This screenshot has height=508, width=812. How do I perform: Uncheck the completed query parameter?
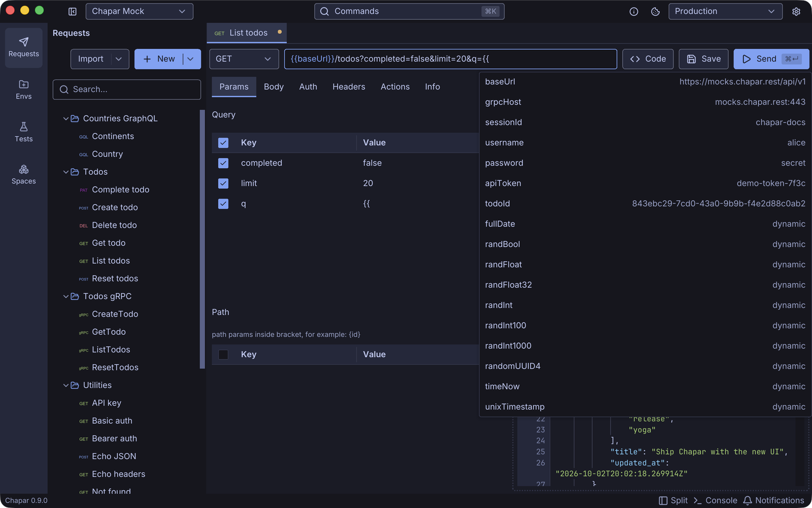click(x=223, y=163)
